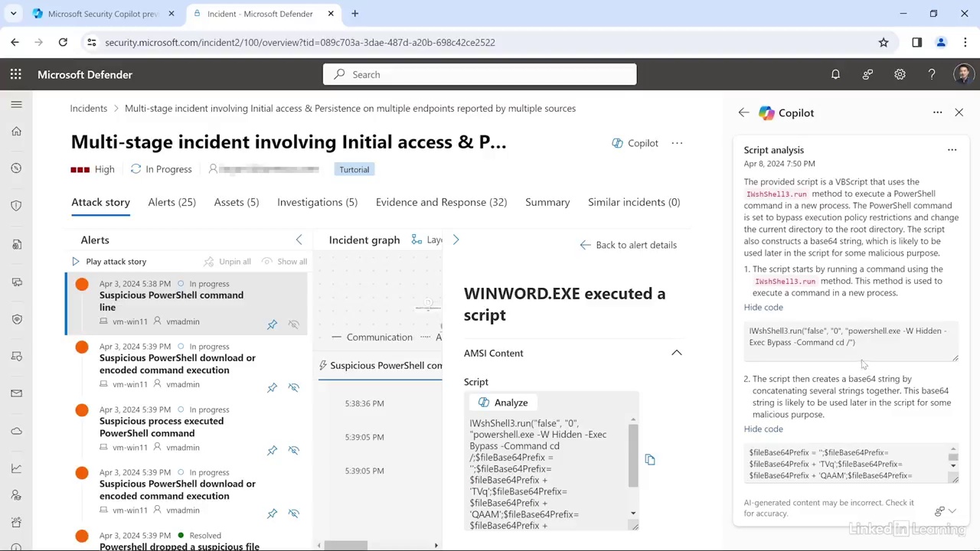Click Unpin all alerts
The width and height of the screenshot is (980, 551).
coord(227,262)
